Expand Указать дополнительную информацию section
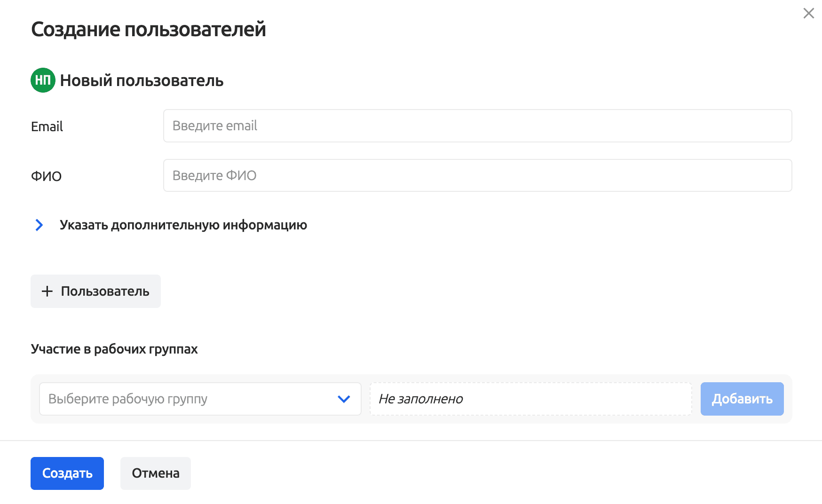 tap(182, 225)
